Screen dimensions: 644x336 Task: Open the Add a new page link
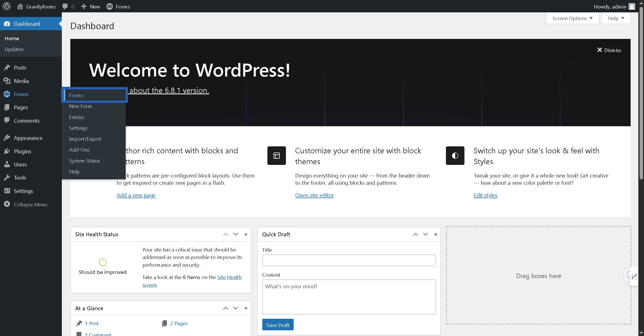(136, 195)
